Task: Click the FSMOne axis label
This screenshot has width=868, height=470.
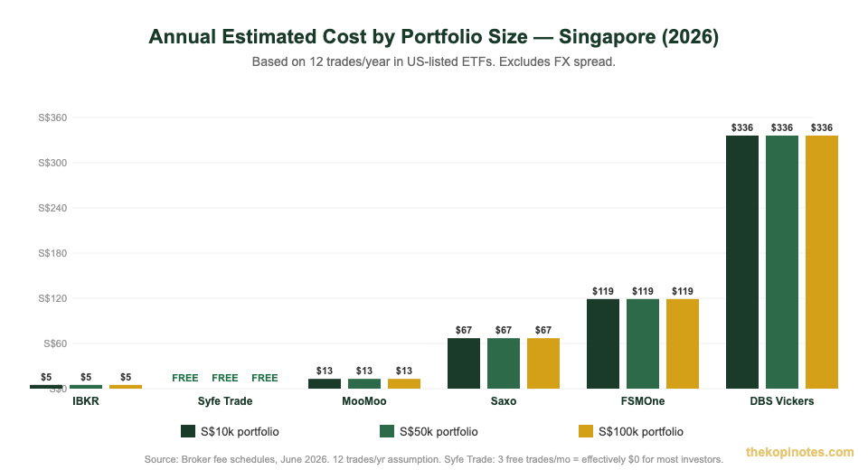Action: (x=643, y=401)
